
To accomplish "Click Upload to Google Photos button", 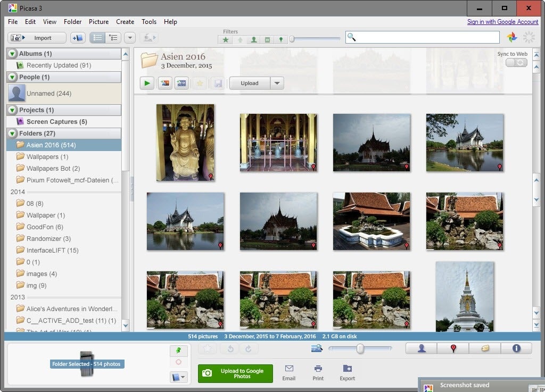I will click(235, 373).
